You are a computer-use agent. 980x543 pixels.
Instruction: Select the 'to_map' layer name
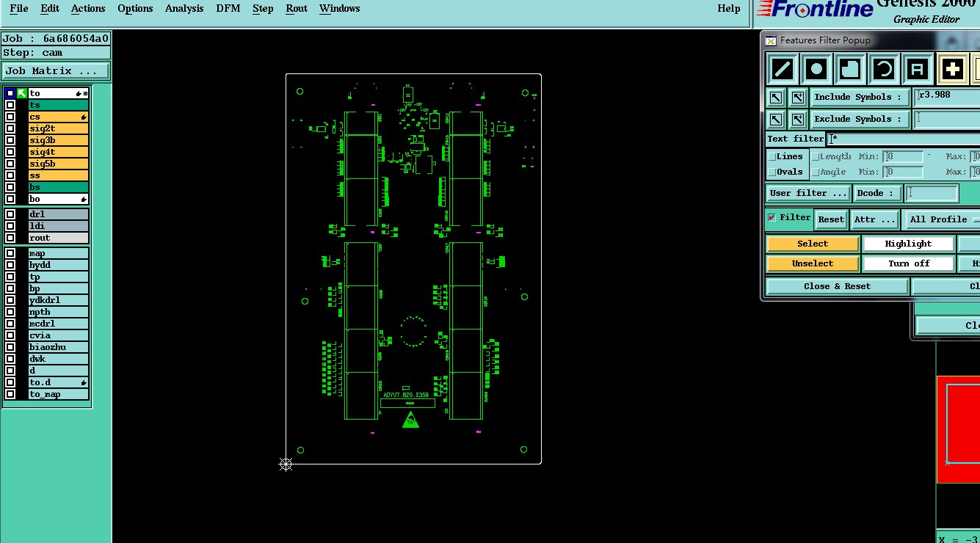58,394
